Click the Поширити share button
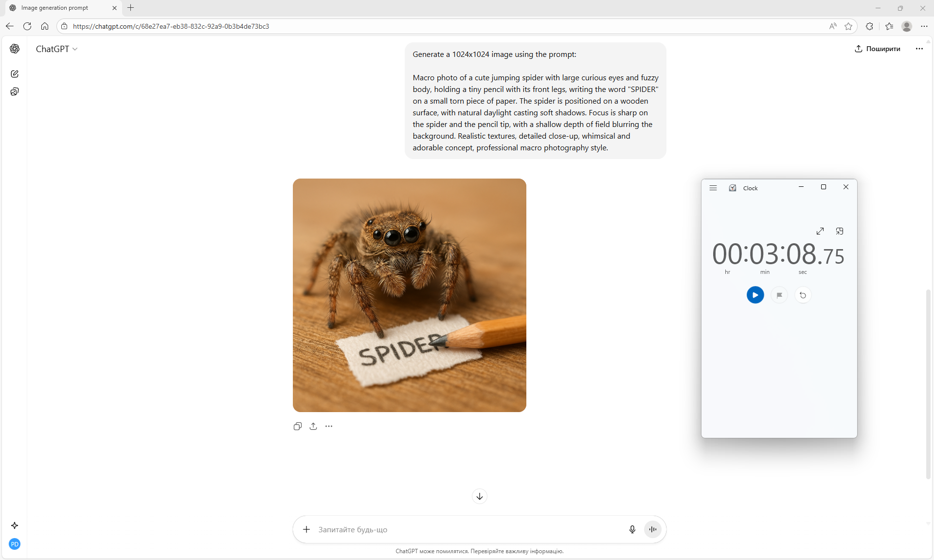 point(878,49)
